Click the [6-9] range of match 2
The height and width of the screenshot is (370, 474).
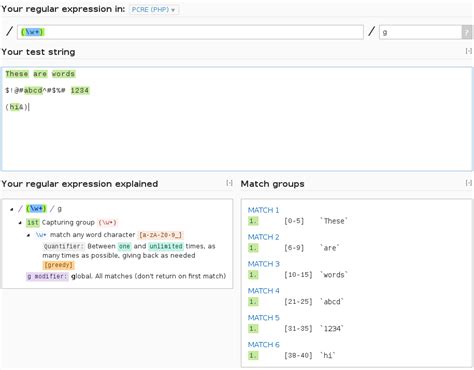pyautogui.click(x=294, y=248)
